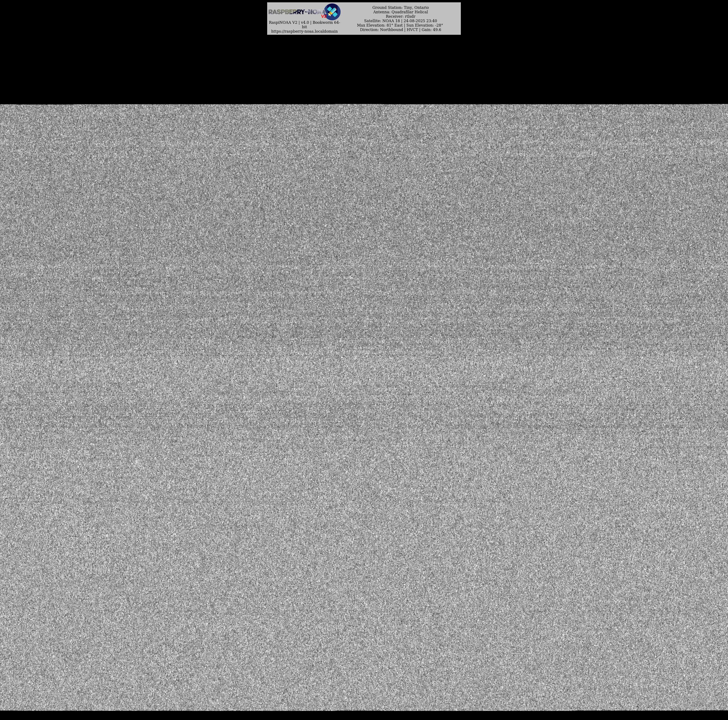The height and width of the screenshot is (720, 728).
Task: Click the Gain: 49.6 value
Action: [x=431, y=30]
